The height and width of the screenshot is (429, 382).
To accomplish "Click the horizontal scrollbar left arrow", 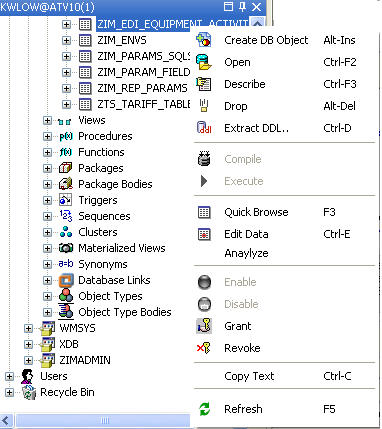I will tap(7, 421).
